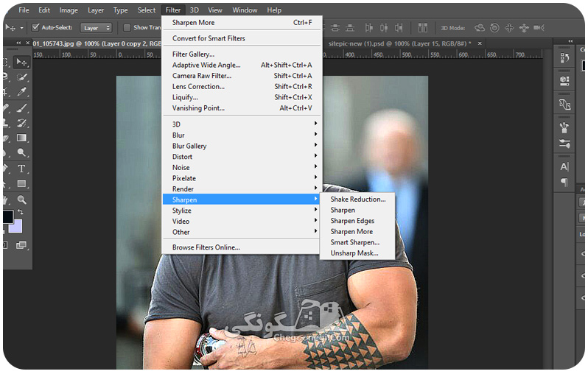
Task: Expand the Blur submenu
Action: point(242,135)
